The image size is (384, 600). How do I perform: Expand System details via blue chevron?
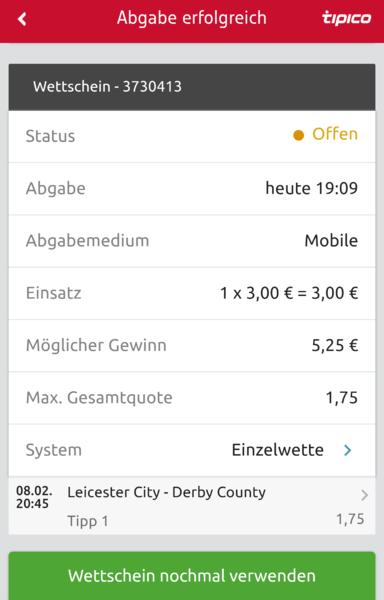point(347,450)
